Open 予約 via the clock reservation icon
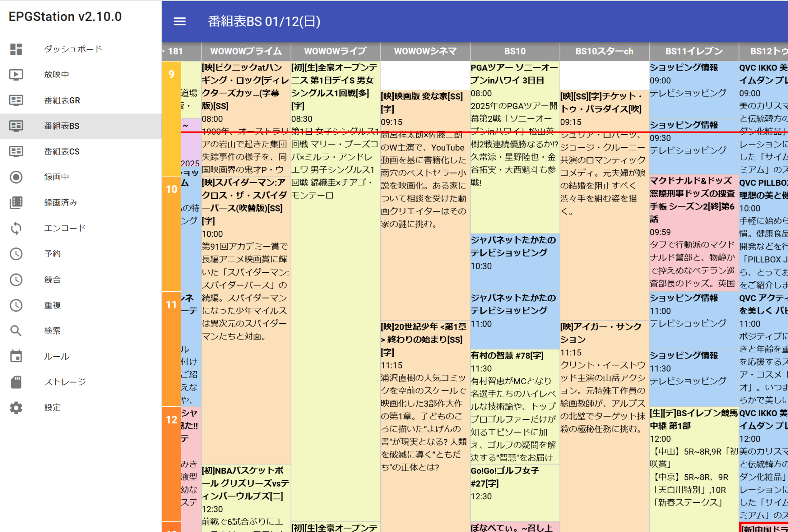788x532 pixels. point(16,254)
